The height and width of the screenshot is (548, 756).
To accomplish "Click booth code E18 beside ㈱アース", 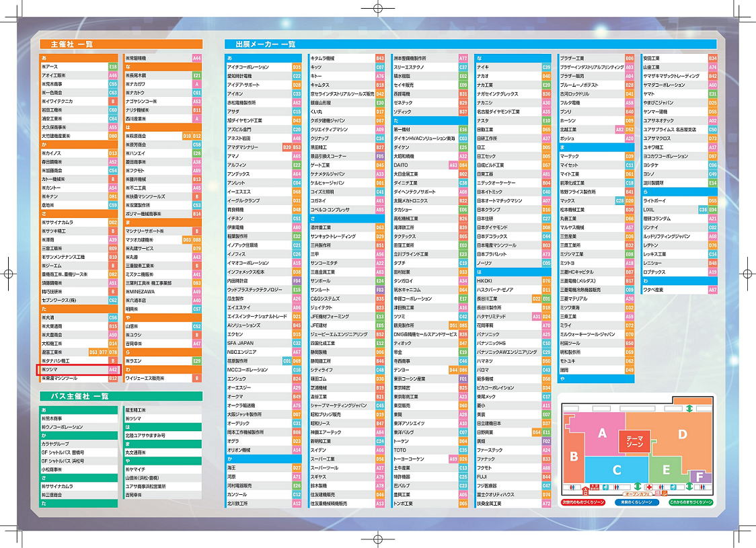I will coord(113,67).
